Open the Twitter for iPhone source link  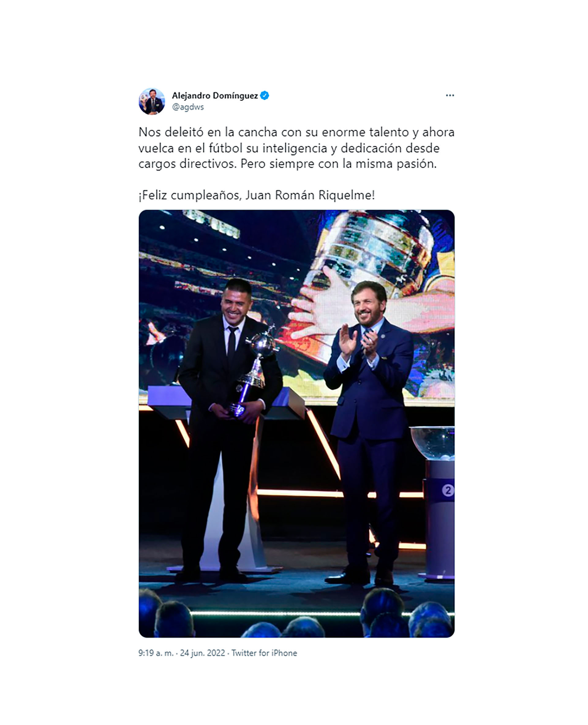coord(264,653)
